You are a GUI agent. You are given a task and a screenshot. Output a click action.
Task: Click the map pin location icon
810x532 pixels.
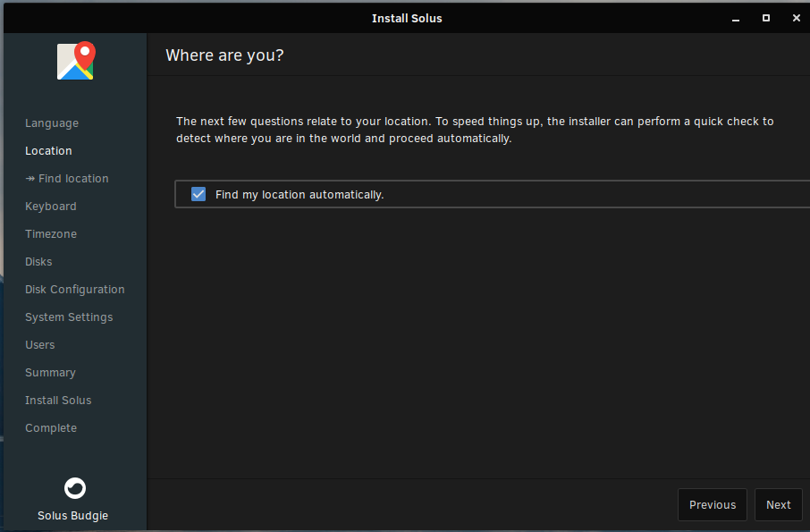pos(75,61)
